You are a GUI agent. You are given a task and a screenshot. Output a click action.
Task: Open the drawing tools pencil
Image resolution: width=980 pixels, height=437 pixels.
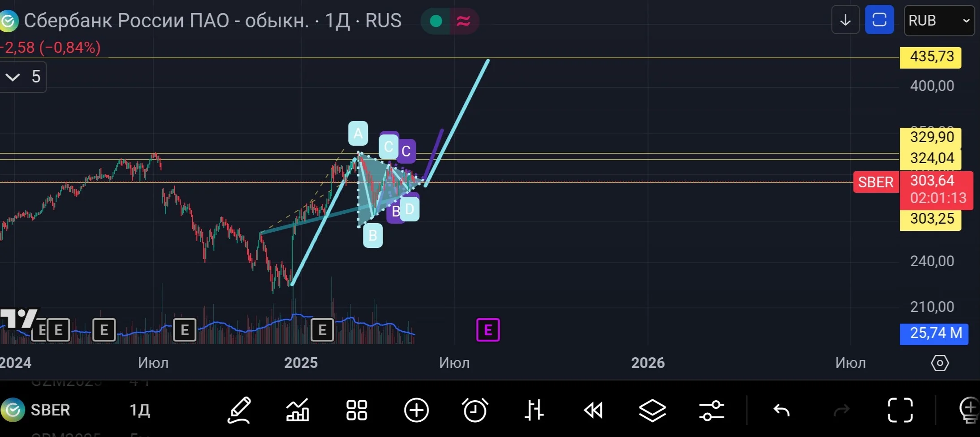click(x=239, y=410)
